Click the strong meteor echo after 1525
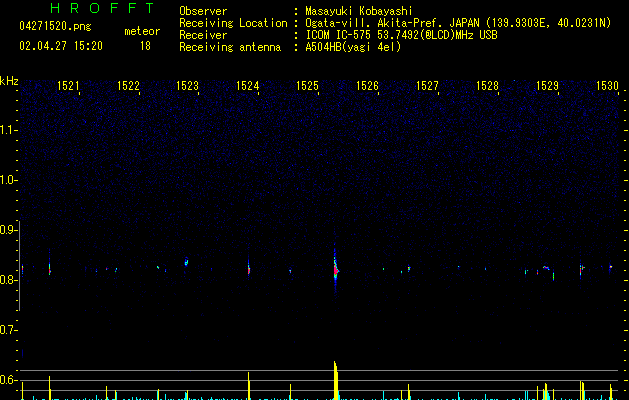Image resolution: width=629 pixels, height=400 pixels. (x=336, y=270)
